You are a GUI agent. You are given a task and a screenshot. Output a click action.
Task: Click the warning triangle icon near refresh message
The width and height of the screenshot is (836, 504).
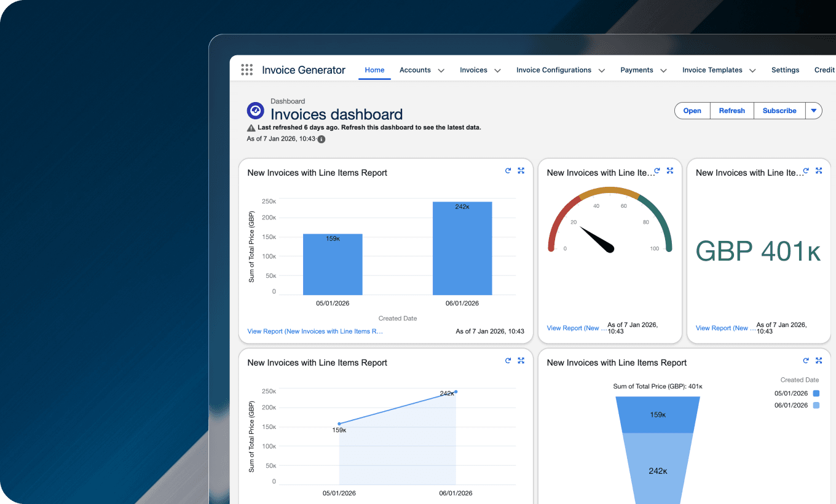coord(251,127)
